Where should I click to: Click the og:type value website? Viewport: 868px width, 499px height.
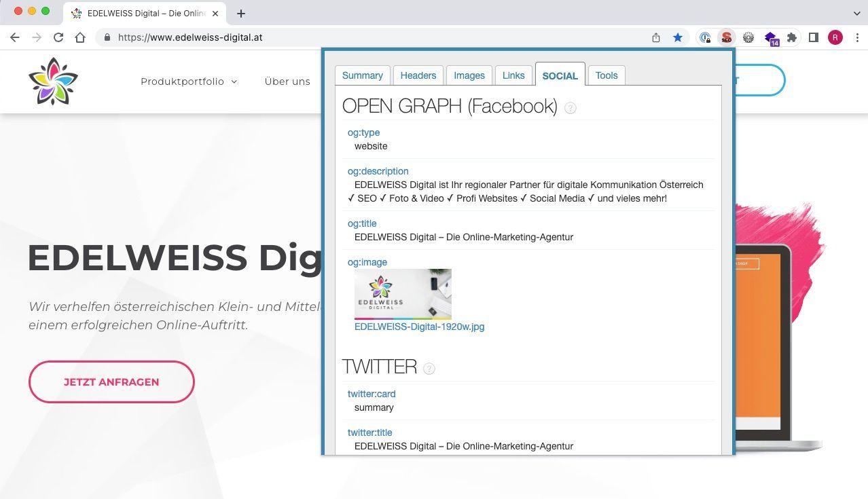(x=371, y=146)
